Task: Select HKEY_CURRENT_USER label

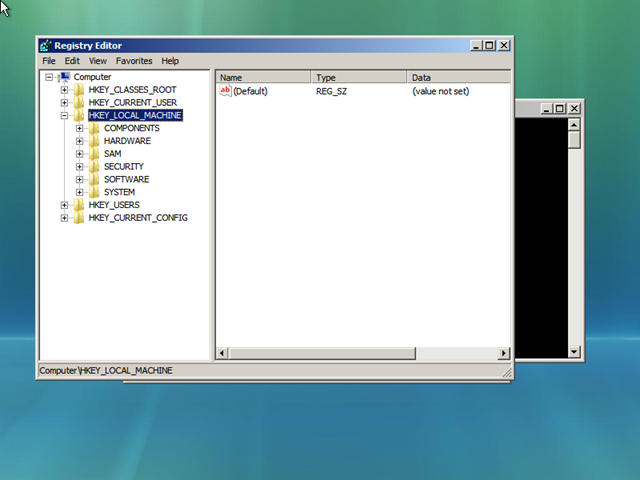Action: pyautogui.click(x=133, y=102)
